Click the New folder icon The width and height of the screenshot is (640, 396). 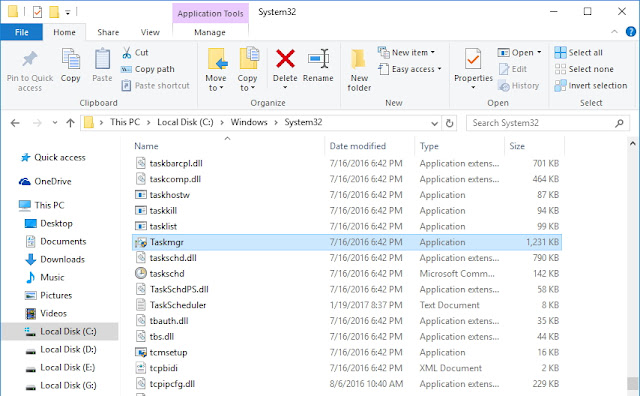pyautogui.click(x=359, y=59)
